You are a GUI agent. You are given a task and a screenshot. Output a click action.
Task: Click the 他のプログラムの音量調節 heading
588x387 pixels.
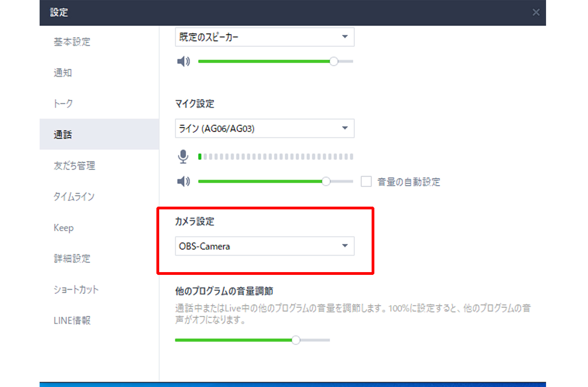pyautogui.click(x=224, y=291)
